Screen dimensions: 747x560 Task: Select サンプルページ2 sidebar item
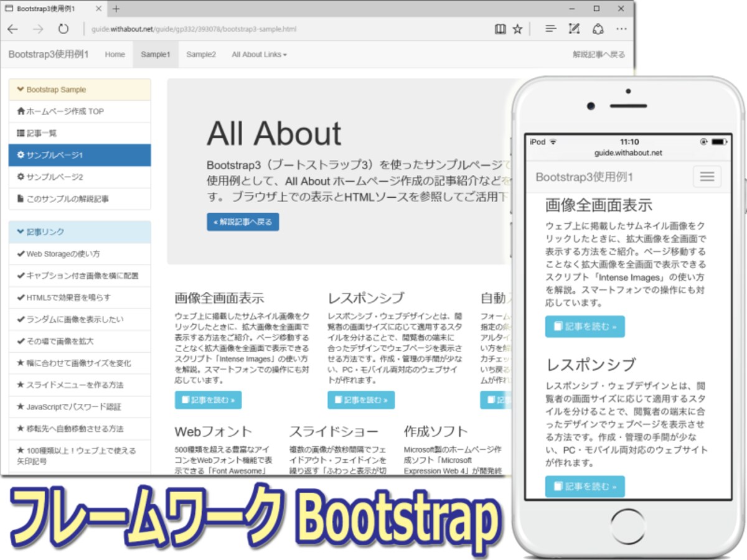pos(80,177)
